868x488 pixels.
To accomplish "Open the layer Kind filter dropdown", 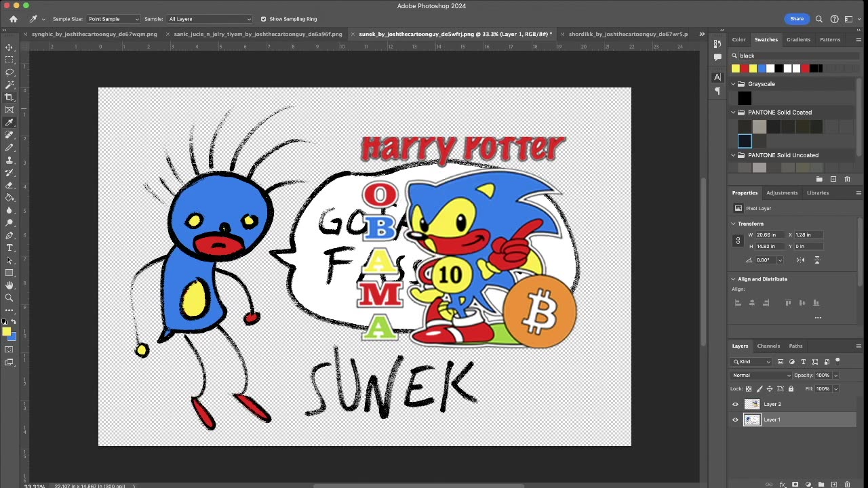I will (x=751, y=362).
